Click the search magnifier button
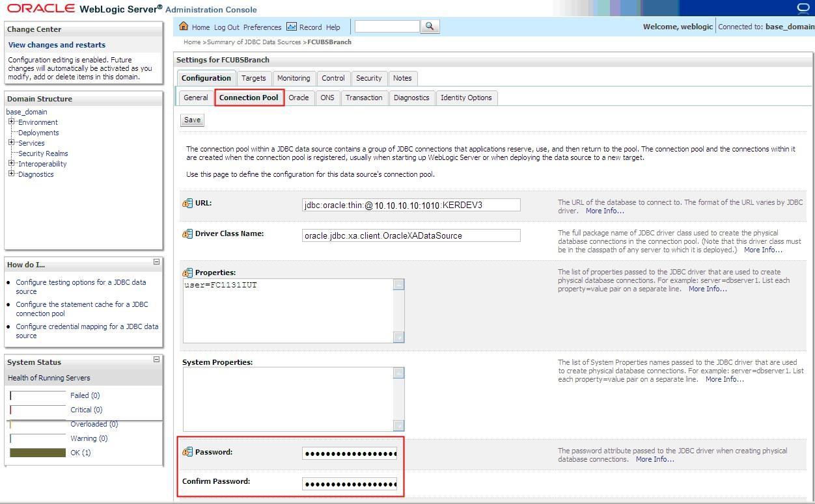The height and width of the screenshot is (504, 815). 430,26
